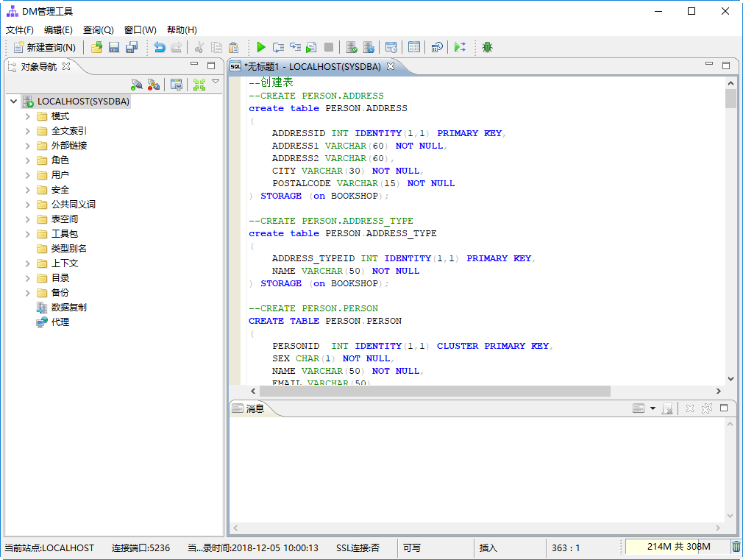This screenshot has height=560, width=743.
Task: Open the object navigator view menu dropdown
Action: 216,82
